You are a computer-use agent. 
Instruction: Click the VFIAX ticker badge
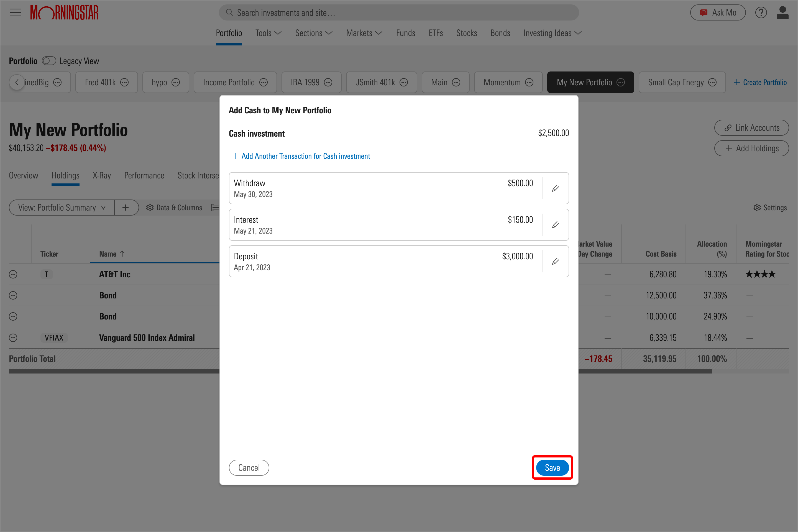click(54, 338)
